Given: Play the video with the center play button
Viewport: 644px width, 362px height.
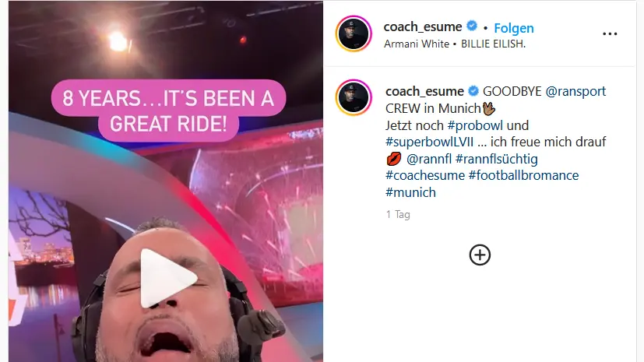Looking at the screenshot, I should point(167,278).
